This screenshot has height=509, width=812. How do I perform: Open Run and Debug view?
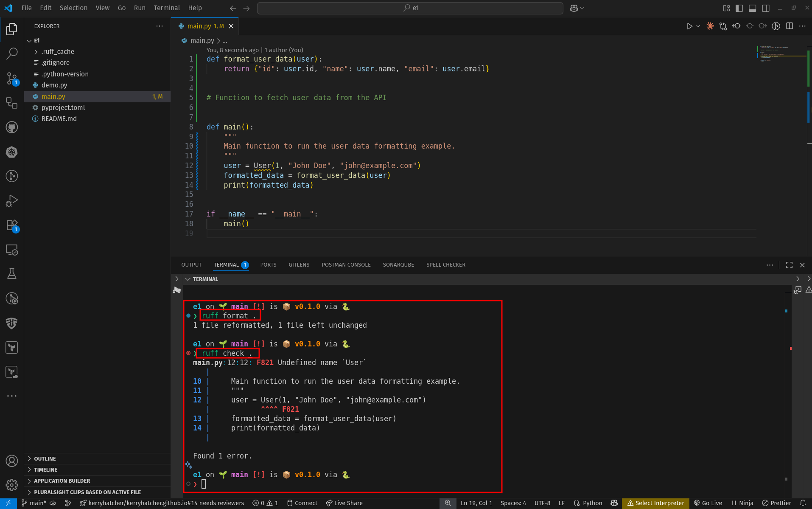click(12, 200)
